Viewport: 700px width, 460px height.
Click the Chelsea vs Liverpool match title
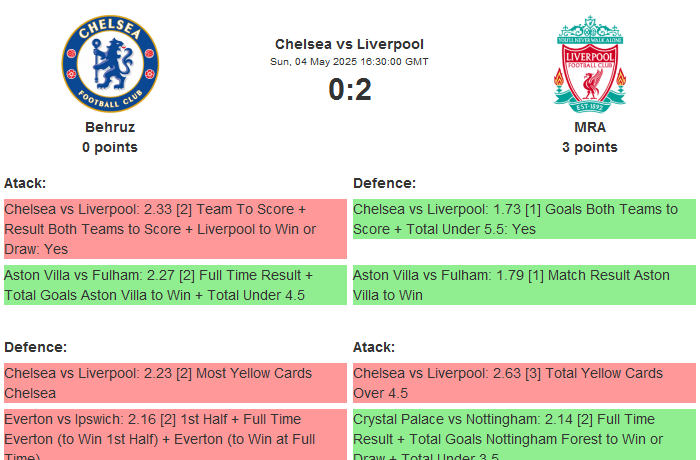349,44
